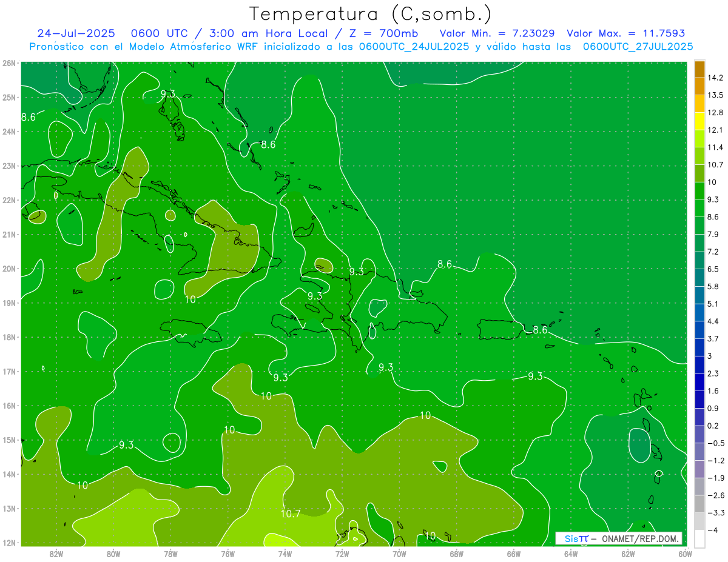Click the 14.2 legend value

[x=715, y=78]
